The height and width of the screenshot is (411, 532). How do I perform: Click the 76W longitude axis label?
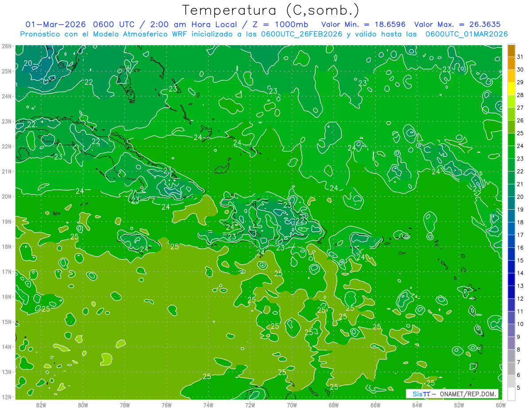click(x=166, y=405)
